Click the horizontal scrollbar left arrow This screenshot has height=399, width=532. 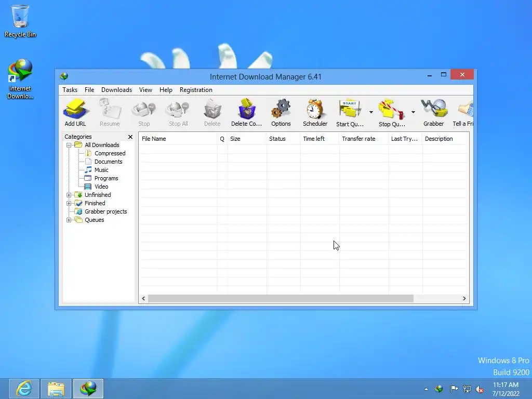coord(143,299)
